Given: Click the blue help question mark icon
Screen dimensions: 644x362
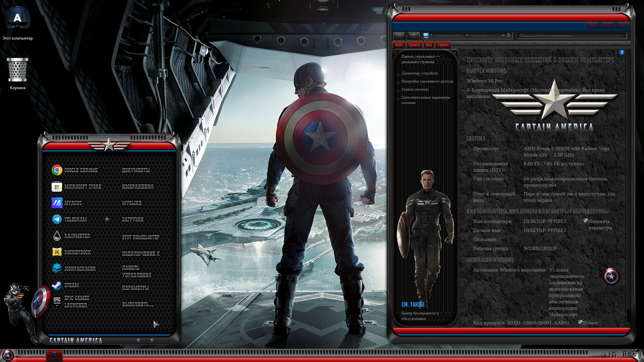Looking at the screenshot, I should click(622, 52).
